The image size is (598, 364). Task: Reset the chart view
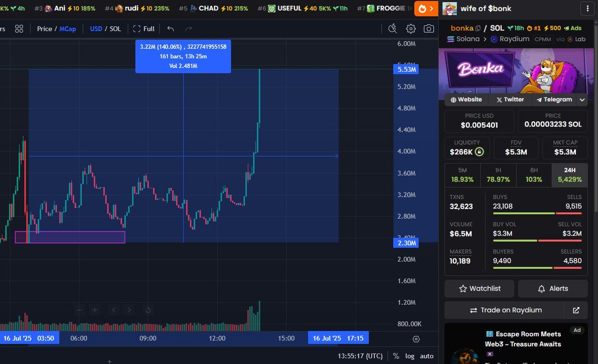(148, 310)
